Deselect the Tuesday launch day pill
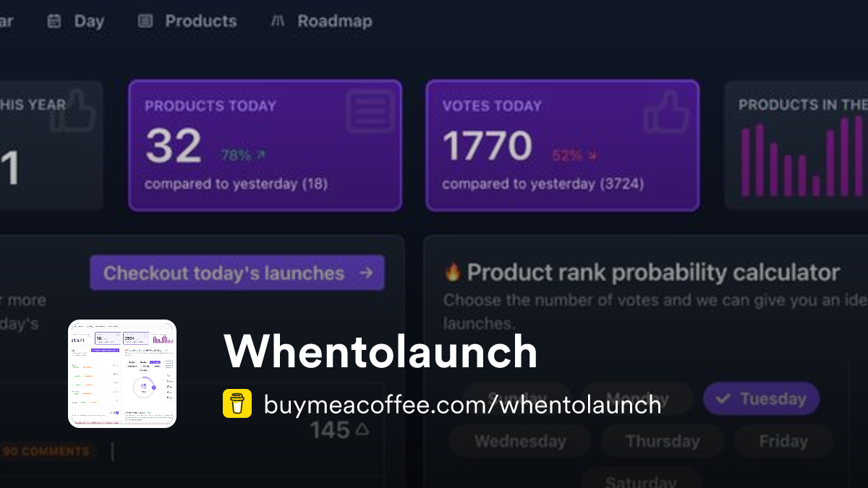 (761, 398)
